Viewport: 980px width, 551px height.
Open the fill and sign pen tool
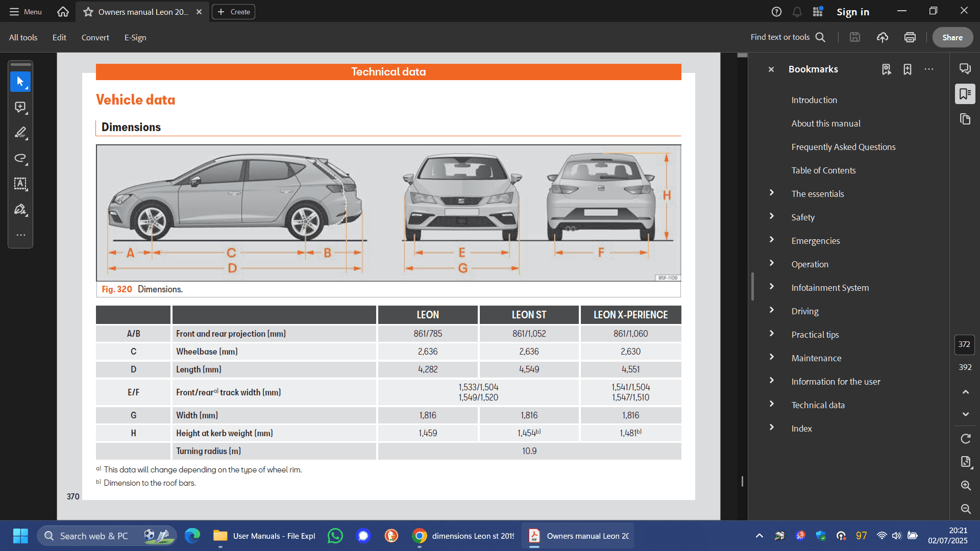coord(20,209)
